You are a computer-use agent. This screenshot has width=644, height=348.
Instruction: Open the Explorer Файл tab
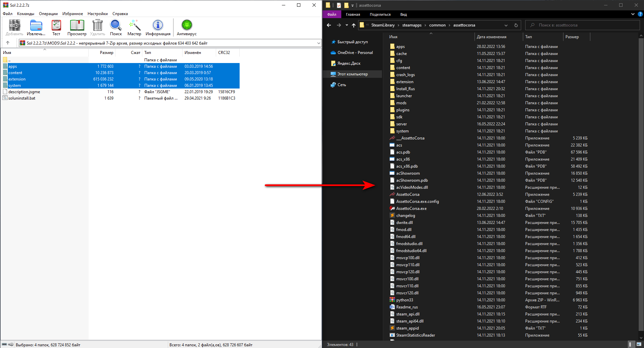332,14
